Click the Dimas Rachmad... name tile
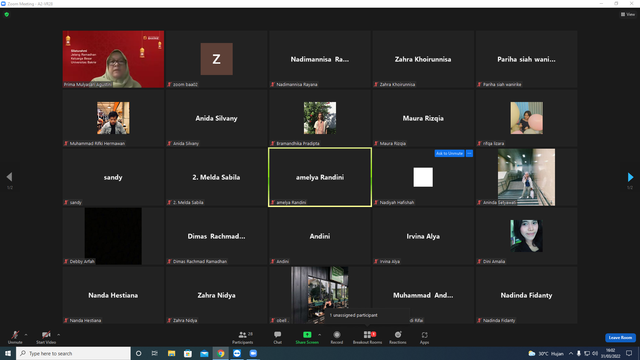The width and height of the screenshot is (640, 360). (x=217, y=236)
